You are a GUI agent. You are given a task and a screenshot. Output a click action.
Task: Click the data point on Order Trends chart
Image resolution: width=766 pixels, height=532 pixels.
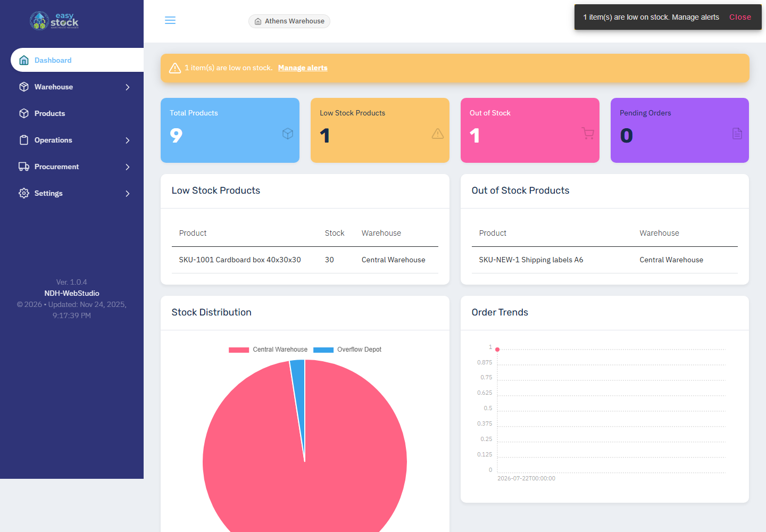pyautogui.click(x=497, y=350)
